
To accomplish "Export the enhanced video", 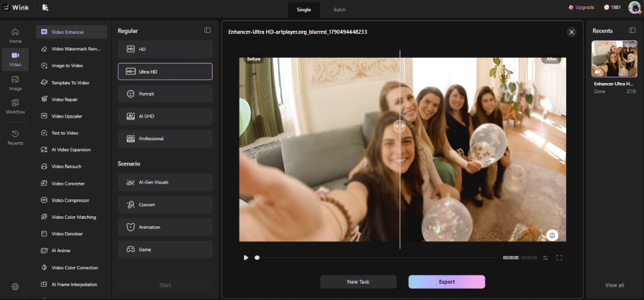I will 447,282.
